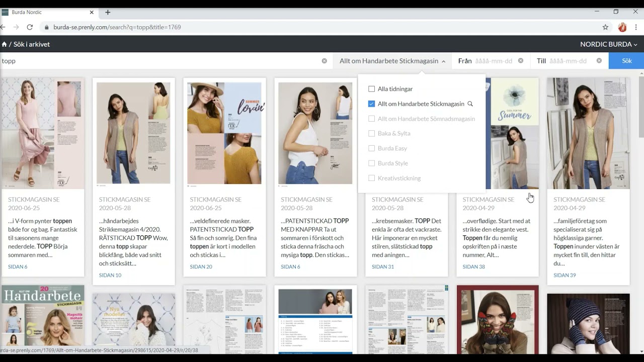
Task: Clear the Från date field
Action: click(521, 61)
